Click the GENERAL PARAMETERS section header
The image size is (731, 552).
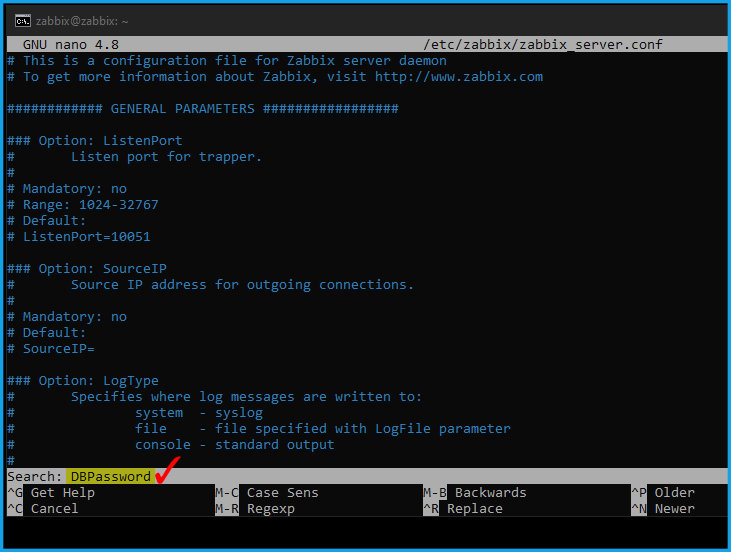coord(203,109)
